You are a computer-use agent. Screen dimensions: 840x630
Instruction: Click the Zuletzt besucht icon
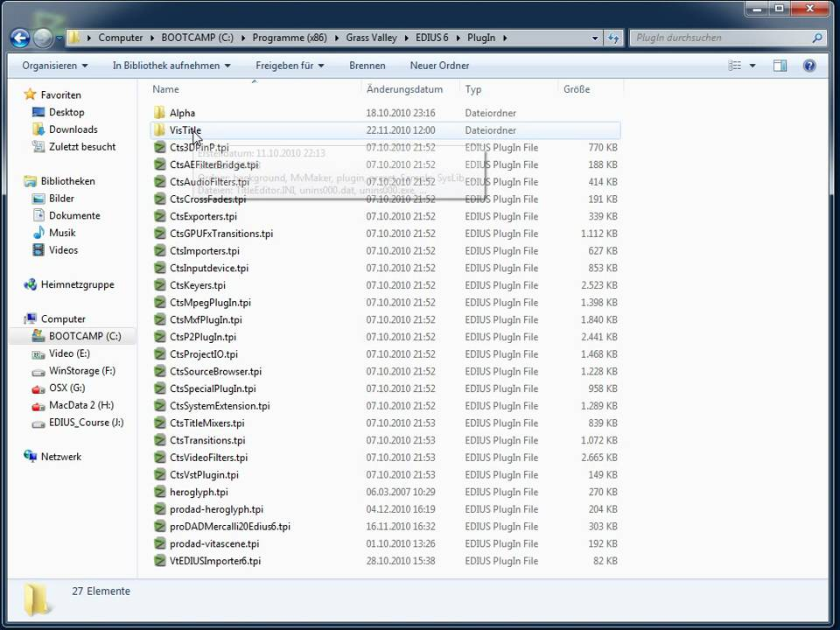pos(38,146)
